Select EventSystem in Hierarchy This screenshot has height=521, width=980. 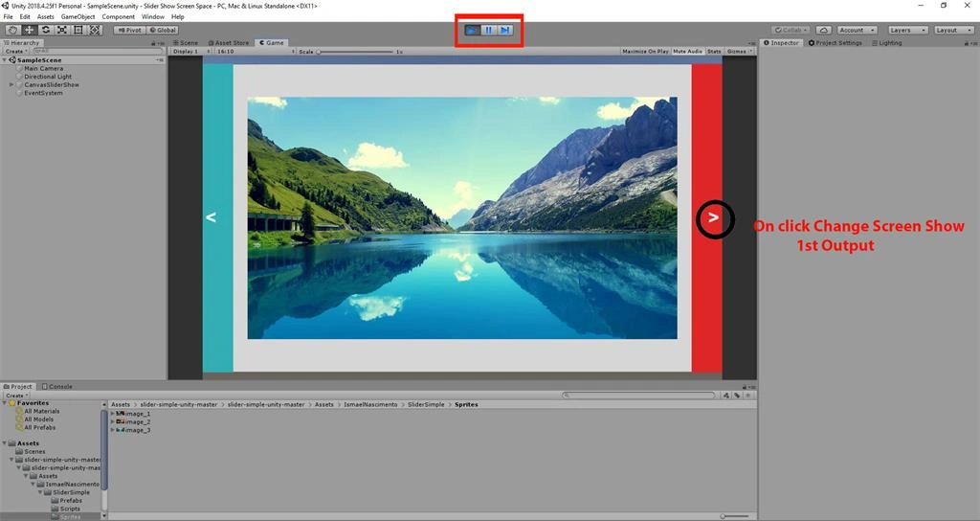point(43,93)
